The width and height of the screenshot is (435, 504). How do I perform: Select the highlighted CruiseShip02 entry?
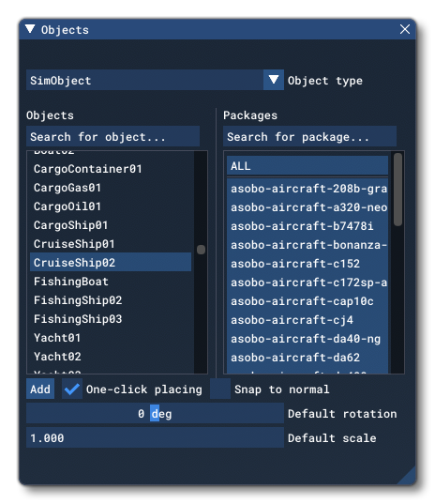pos(111,262)
